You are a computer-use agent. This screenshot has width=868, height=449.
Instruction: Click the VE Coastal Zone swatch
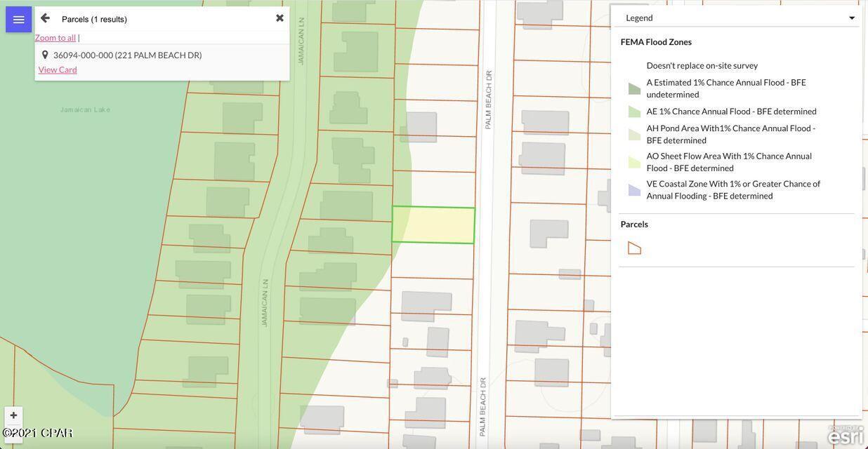tap(634, 189)
